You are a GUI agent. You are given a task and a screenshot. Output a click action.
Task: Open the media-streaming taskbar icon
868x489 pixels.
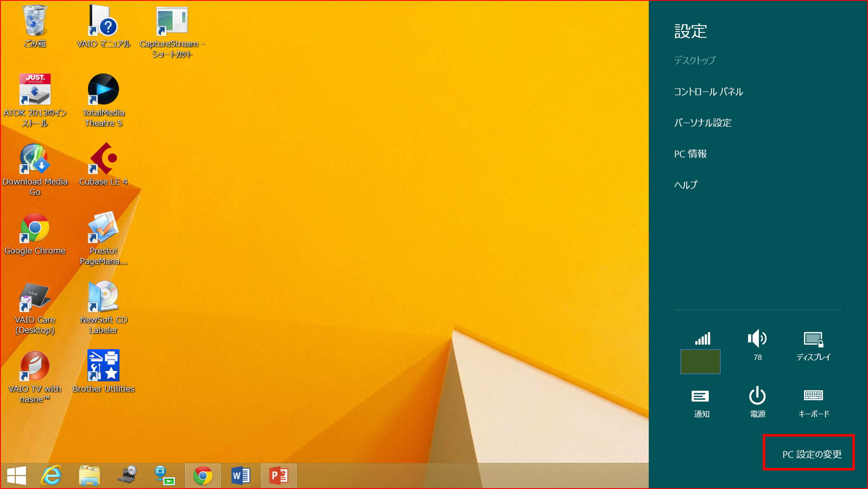tap(165, 476)
